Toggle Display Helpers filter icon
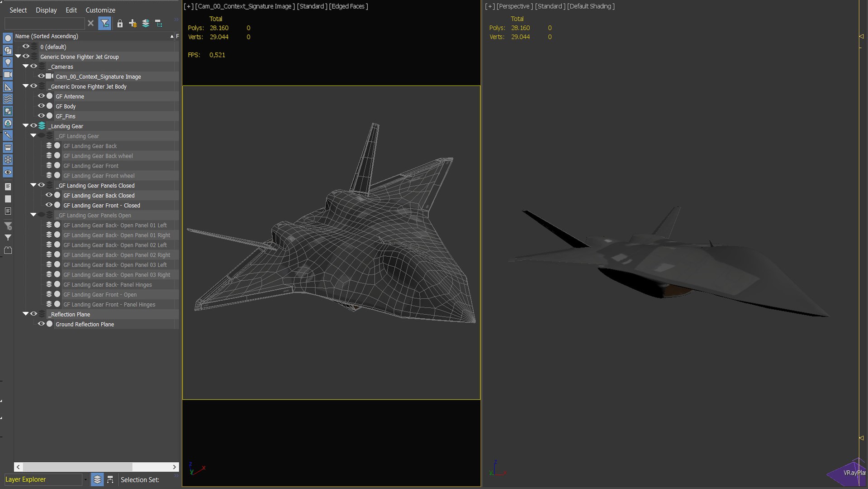This screenshot has width=868, height=489. coord(8,87)
